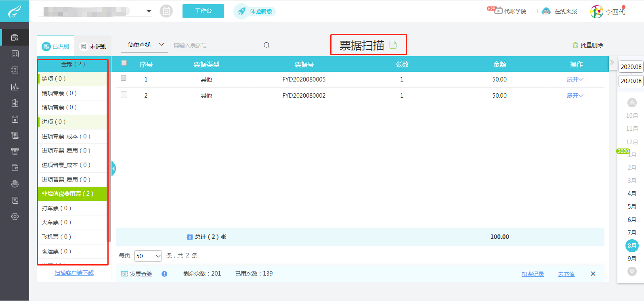The image size is (644, 301).
Task: Open the calendar icon in top bar
Action: [x=166, y=11]
